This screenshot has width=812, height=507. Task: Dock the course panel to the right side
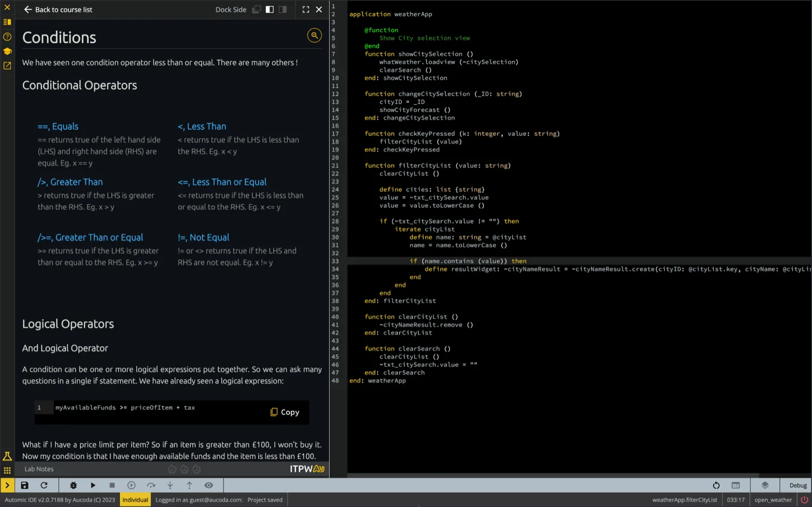click(x=283, y=10)
